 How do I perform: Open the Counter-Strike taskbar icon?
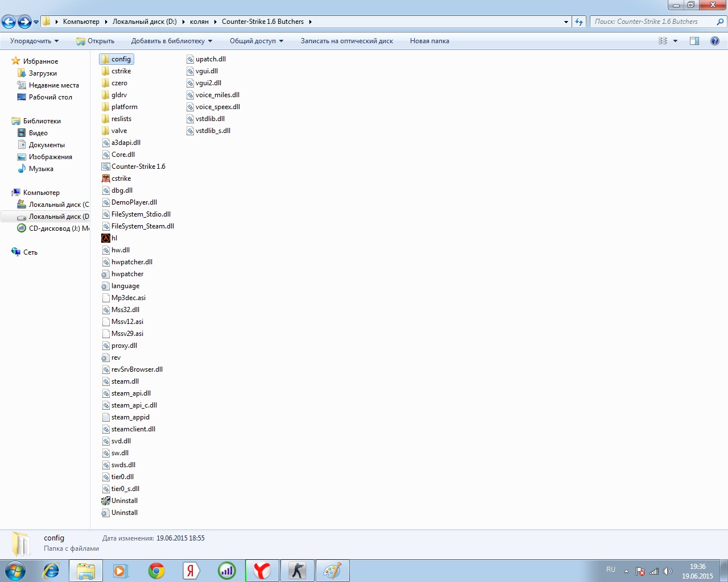pos(297,571)
